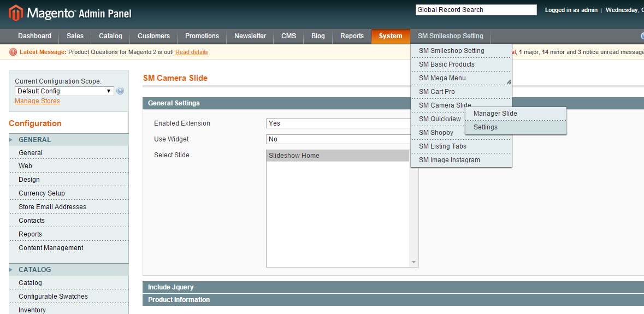Open the CMS menu

289,36
